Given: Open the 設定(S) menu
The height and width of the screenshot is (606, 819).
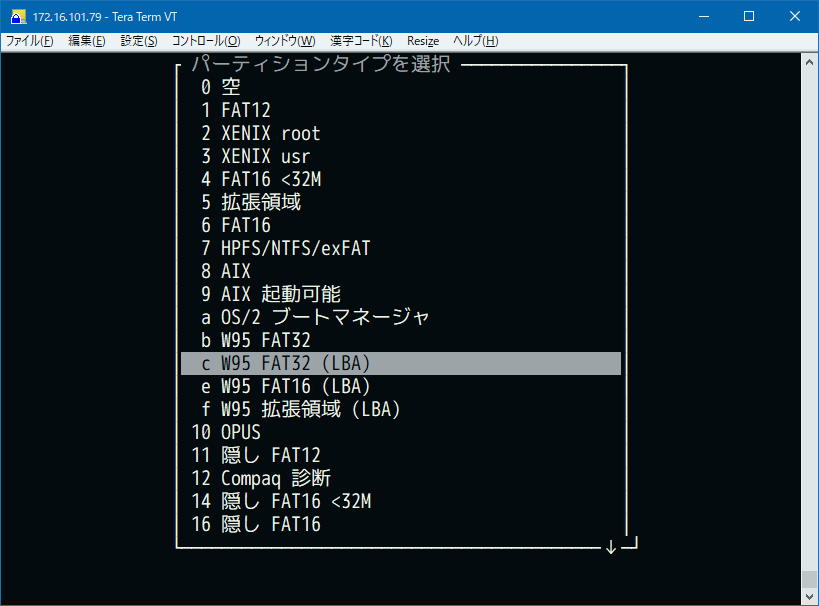Looking at the screenshot, I should (138, 41).
